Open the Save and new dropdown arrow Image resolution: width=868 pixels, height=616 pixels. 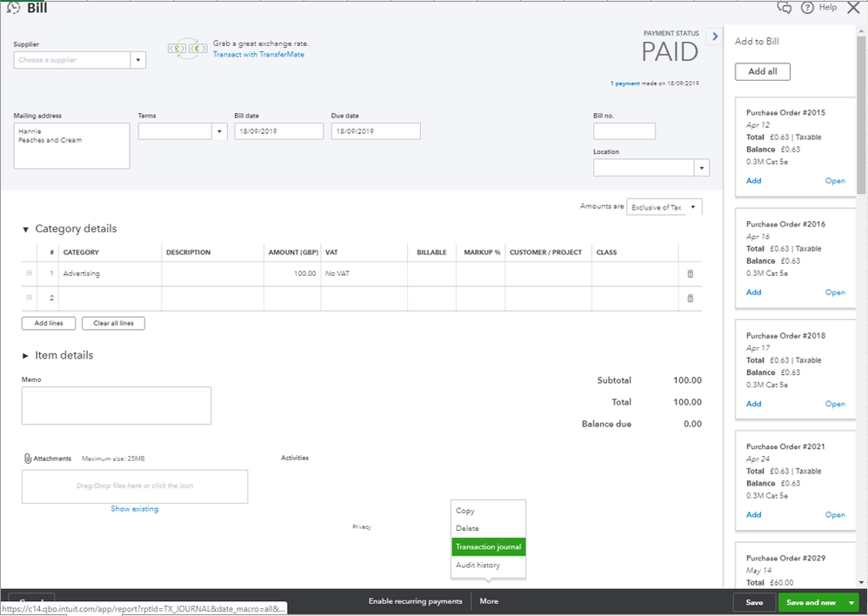[x=851, y=602]
